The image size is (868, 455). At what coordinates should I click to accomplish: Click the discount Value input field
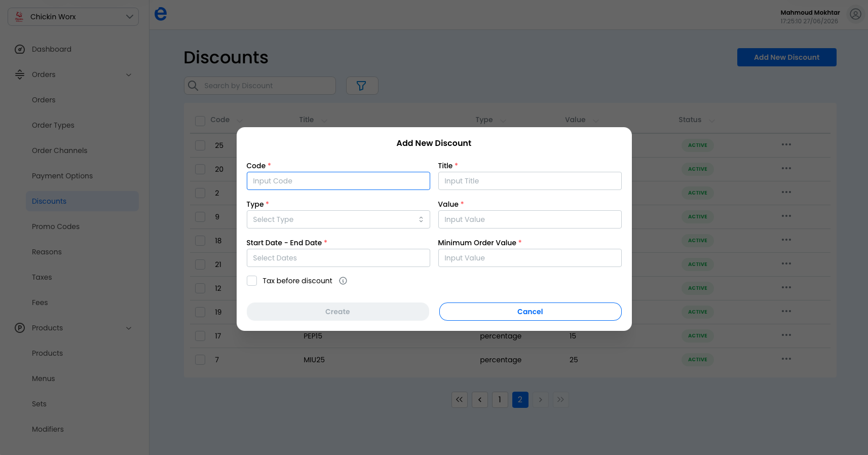530,219
